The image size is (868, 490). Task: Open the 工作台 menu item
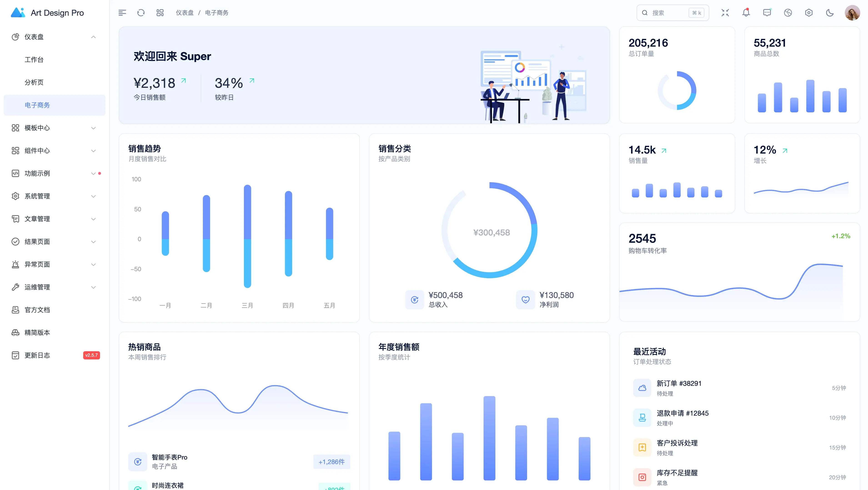click(34, 60)
